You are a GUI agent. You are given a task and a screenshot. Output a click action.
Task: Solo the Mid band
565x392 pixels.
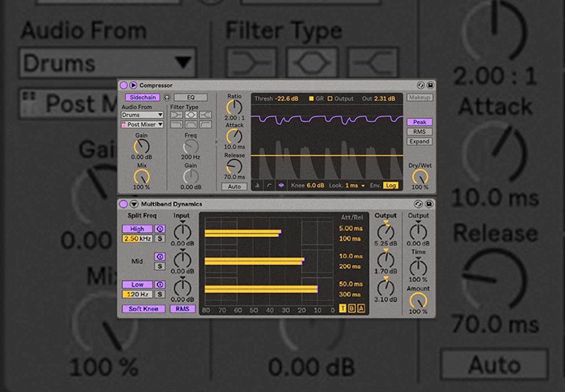pyautogui.click(x=160, y=266)
